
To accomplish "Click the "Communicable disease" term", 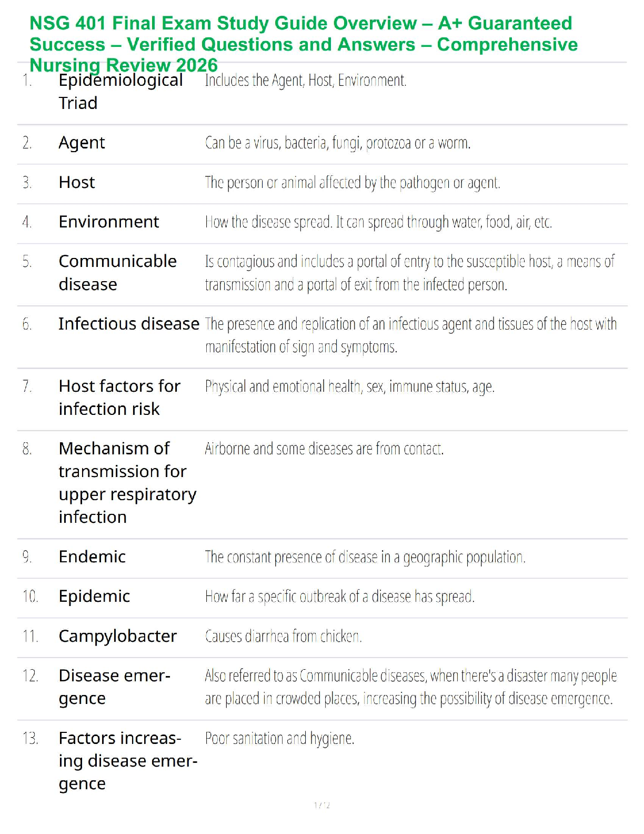I will coord(117,272).
